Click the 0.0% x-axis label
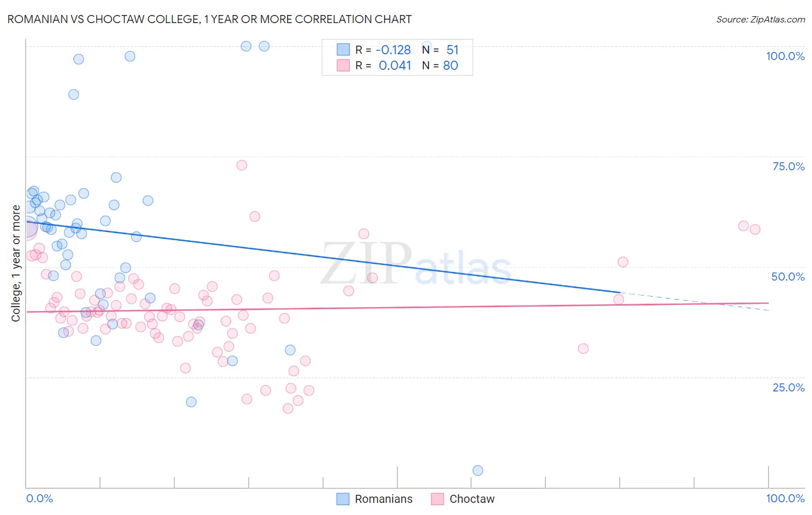This screenshot has width=812, height=515. pos(39,498)
